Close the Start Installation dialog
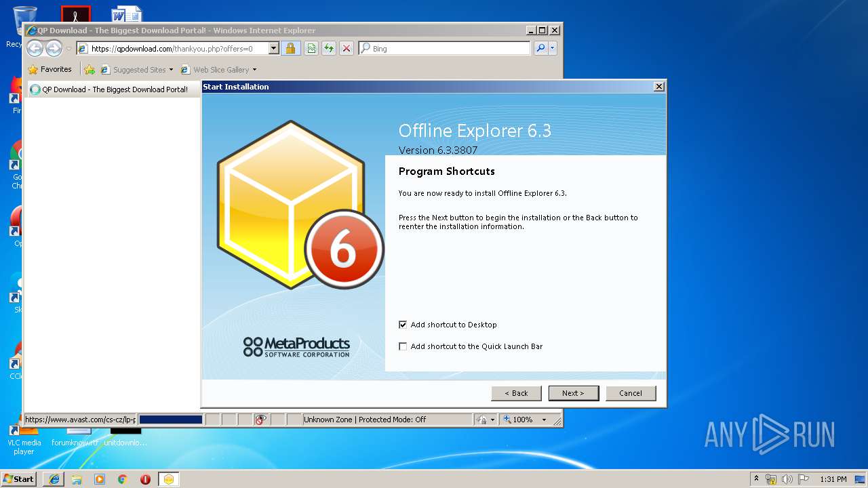This screenshot has height=488, width=868. [x=658, y=87]
